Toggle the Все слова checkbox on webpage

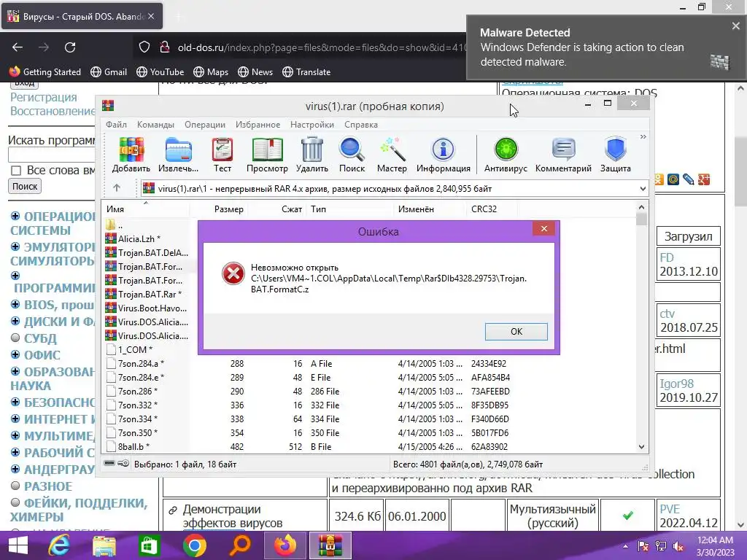pos(16,171)
